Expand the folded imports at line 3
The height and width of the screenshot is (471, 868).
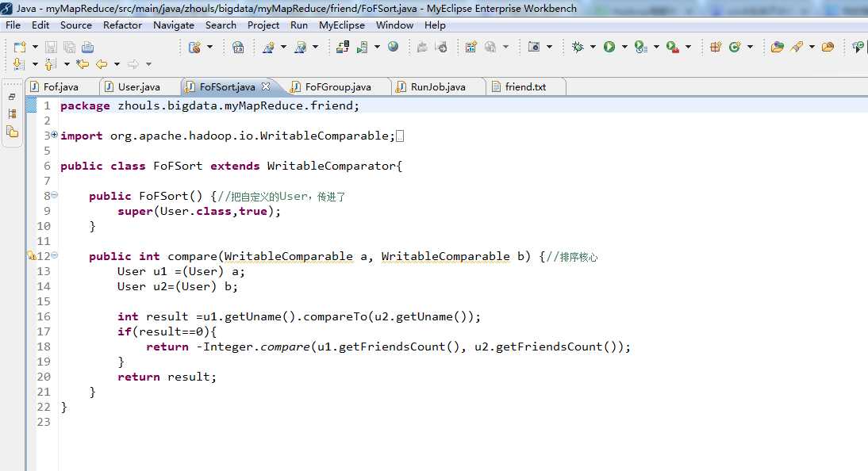tap(54, 135)
